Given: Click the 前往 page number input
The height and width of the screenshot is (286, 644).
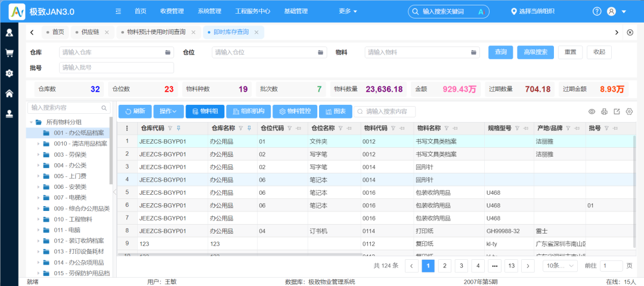Looking at the screenshot, I should [612, 266].
